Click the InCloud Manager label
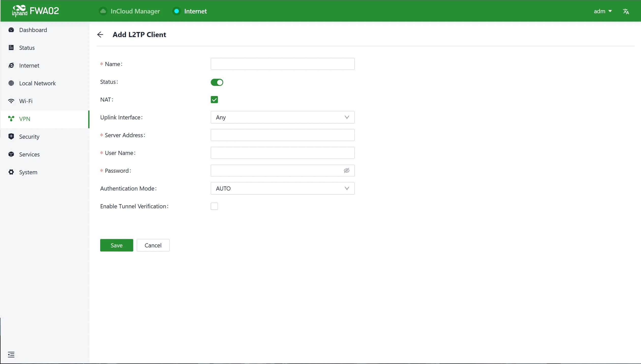The height and width of the screenshot is (364, 641). coord(135,11)
